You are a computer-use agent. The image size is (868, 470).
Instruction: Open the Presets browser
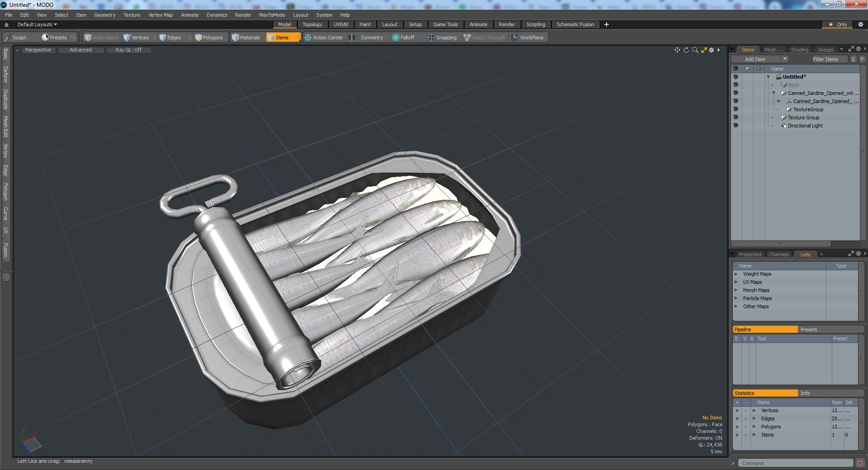(x=58, y=38)
